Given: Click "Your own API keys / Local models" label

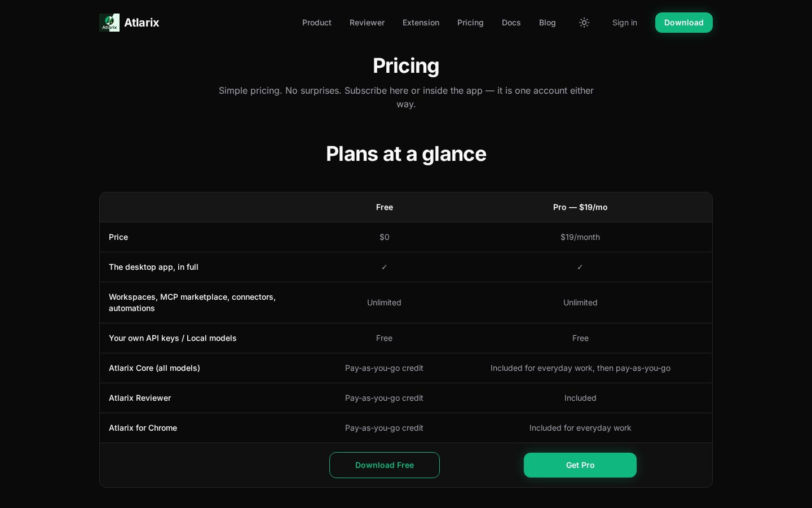Looking at the screenshot, I should 173,338.
